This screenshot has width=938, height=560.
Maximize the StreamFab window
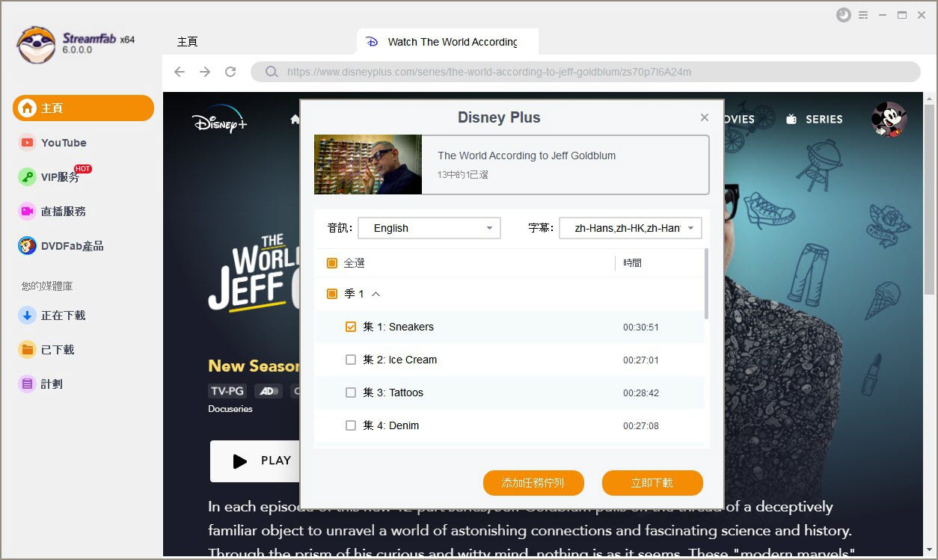[x=902, y=15]
